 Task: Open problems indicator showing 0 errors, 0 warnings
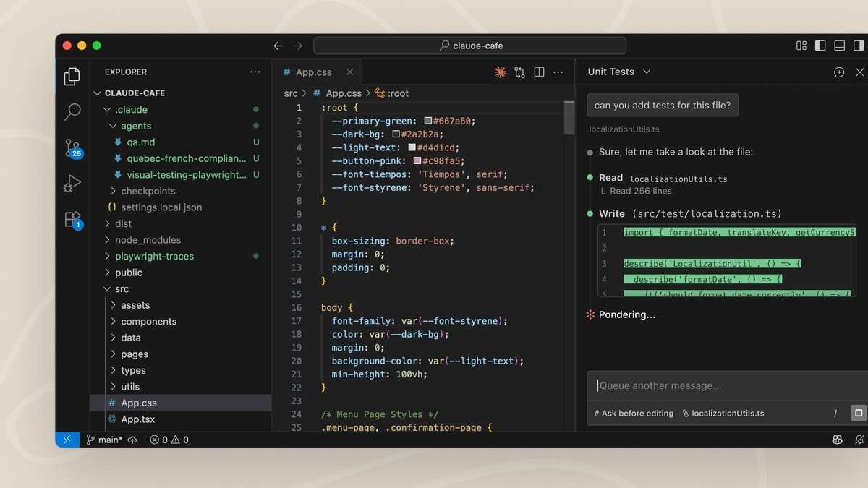point(169,440)
